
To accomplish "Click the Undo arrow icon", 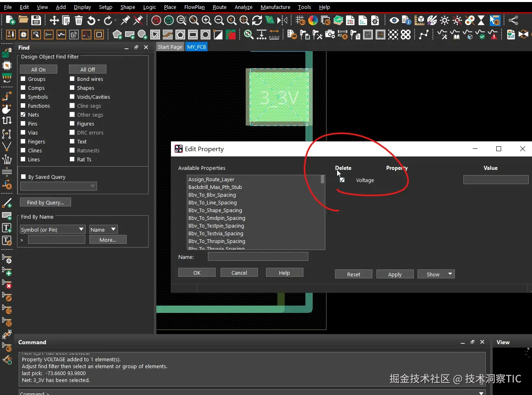I will pos(91,20).
